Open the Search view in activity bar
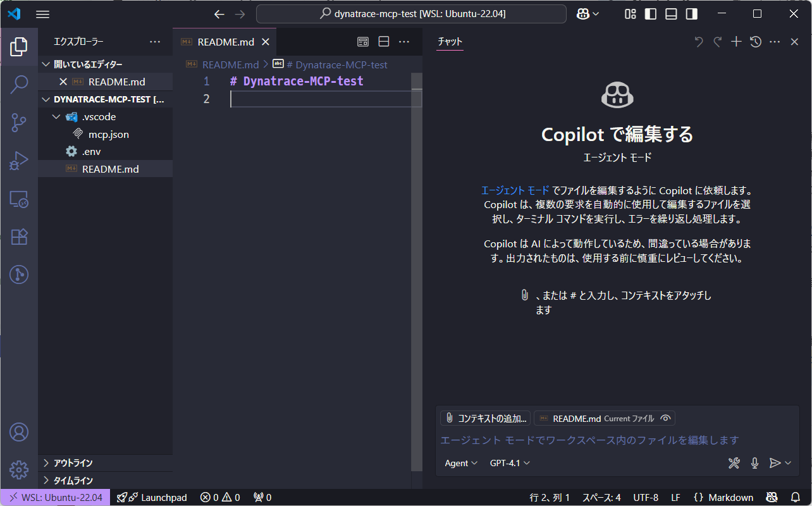 [x=19, y=84]
